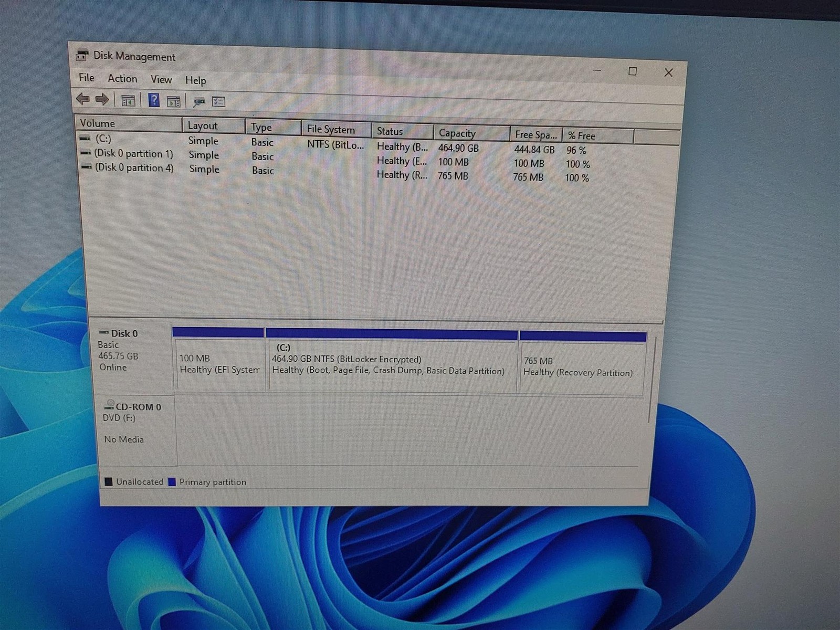Open the Settings checklist toolbar icon
The width and height of the screenshot is (840, 630).
point(218,102)
